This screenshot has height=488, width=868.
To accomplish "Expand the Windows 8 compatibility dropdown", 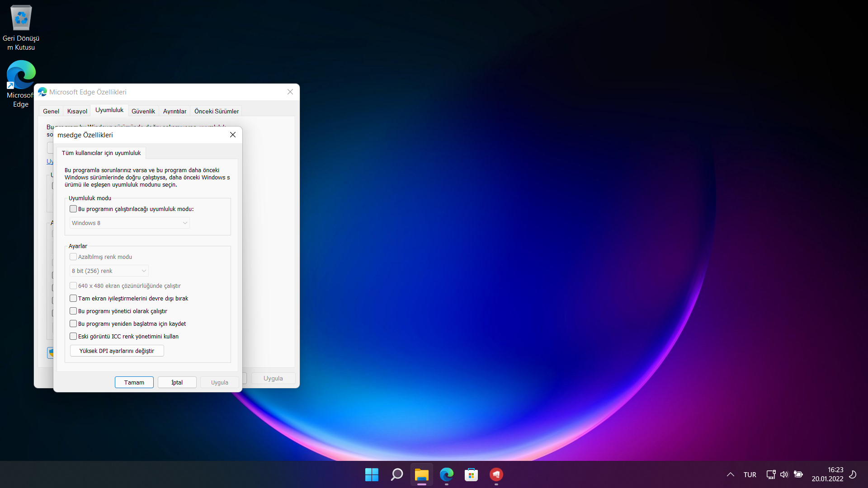I will [130, 223].
